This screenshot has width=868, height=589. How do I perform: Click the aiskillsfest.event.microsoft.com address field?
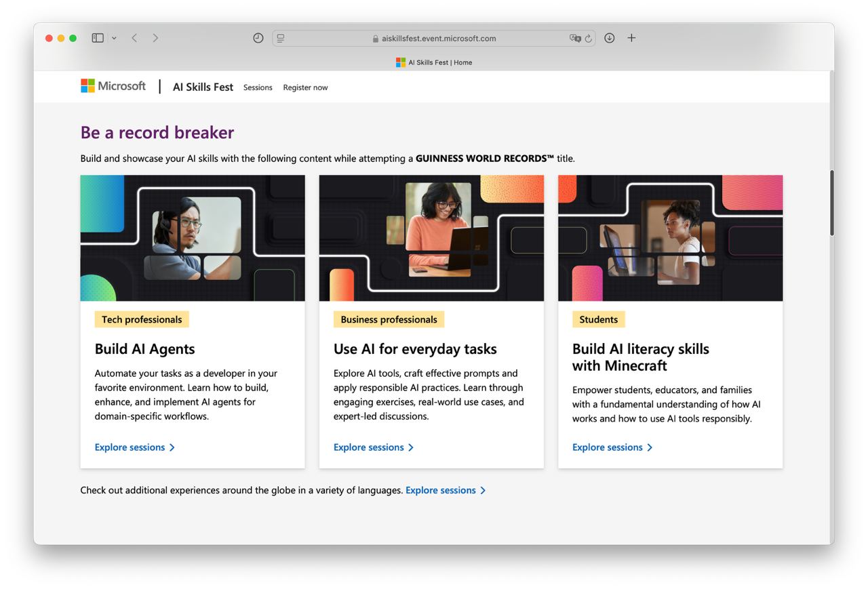[x=434, y=39]
